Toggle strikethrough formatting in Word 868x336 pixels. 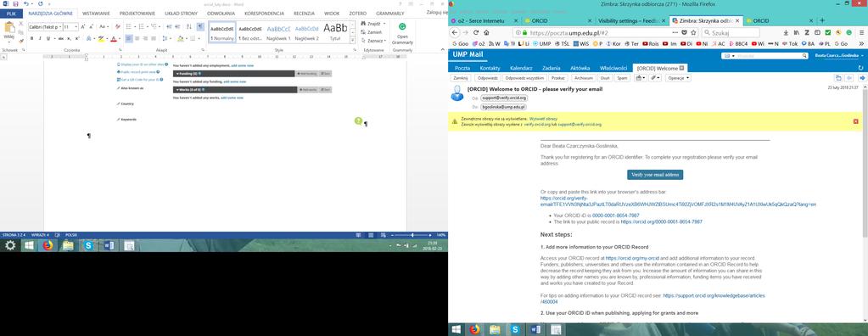click(x=61, y=39)
